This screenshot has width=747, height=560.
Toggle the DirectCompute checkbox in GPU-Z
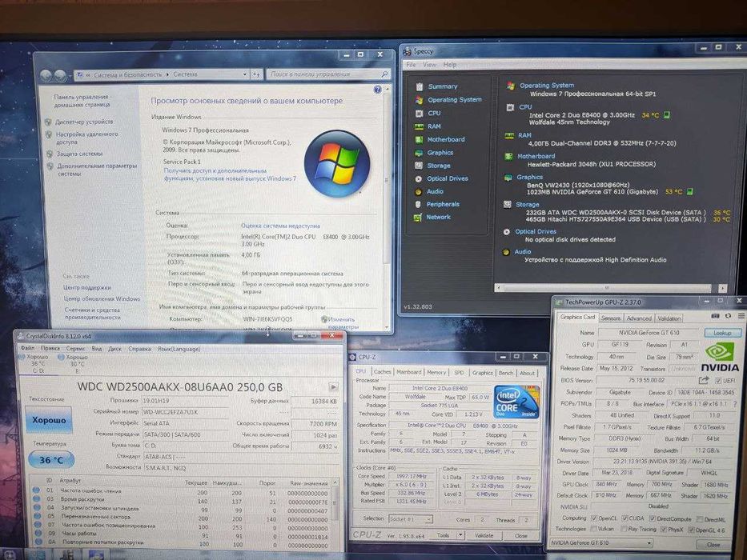click(653, 518)
